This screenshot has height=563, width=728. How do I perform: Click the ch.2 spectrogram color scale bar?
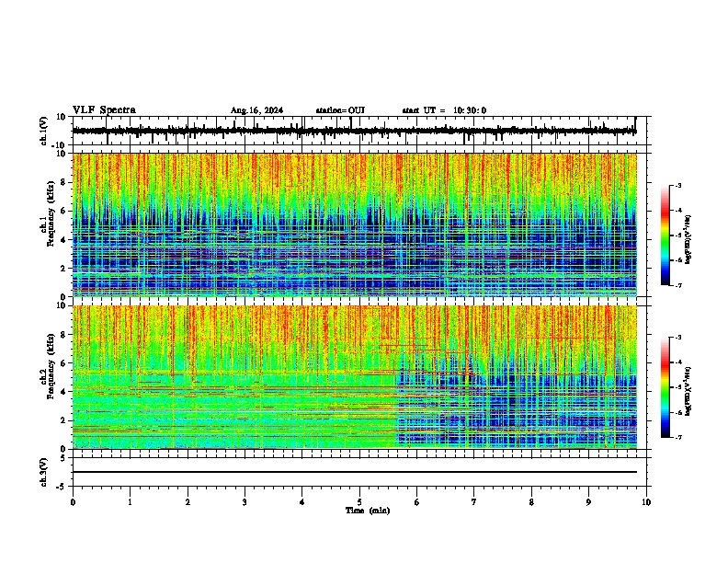click(x=665, y=387)
